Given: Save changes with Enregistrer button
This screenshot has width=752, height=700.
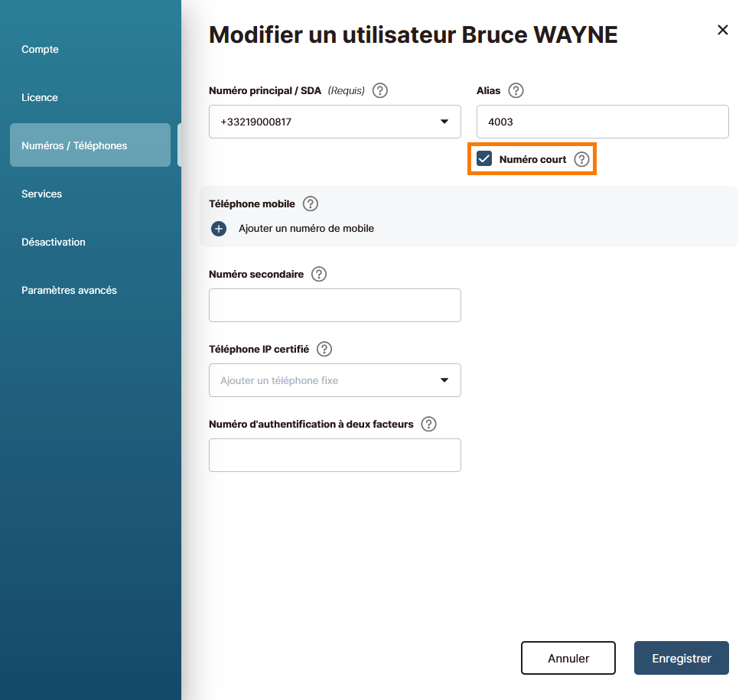Looking at the screenshot, I should 682,658.
